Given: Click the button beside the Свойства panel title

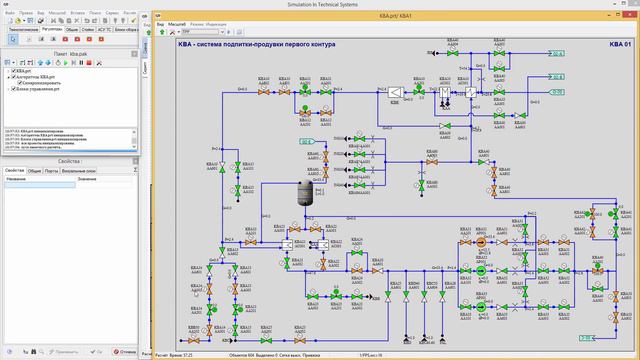Looking at the screenshot, I should point(136,161).
